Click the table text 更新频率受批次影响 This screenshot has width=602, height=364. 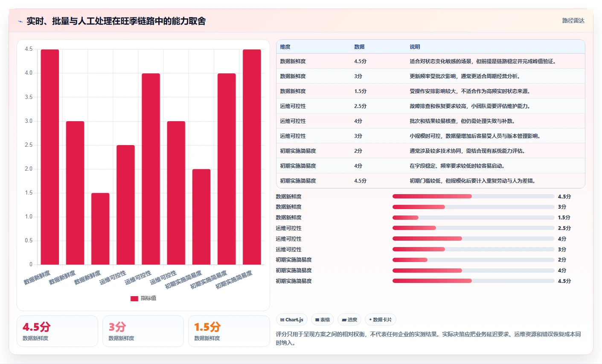433,76
